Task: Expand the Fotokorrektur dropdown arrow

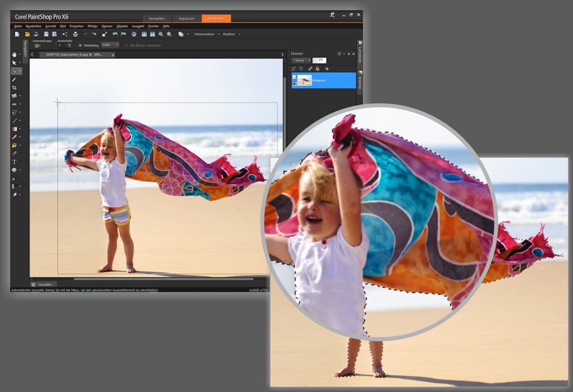Action: (219, 34)
